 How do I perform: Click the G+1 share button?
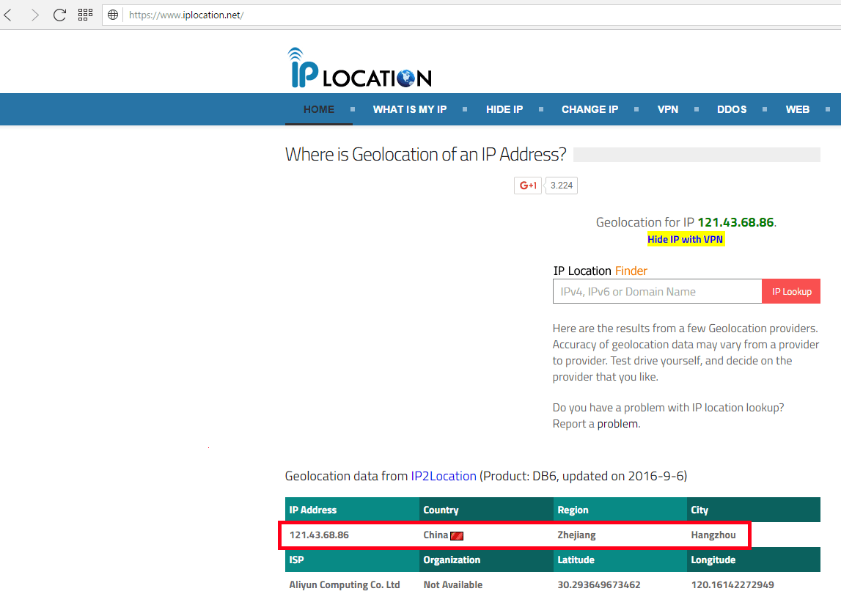coord(528,186)
